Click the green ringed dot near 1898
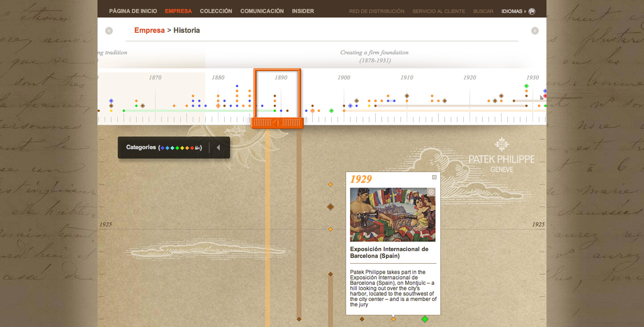This screenshot has height=327, width=644. 331,111
